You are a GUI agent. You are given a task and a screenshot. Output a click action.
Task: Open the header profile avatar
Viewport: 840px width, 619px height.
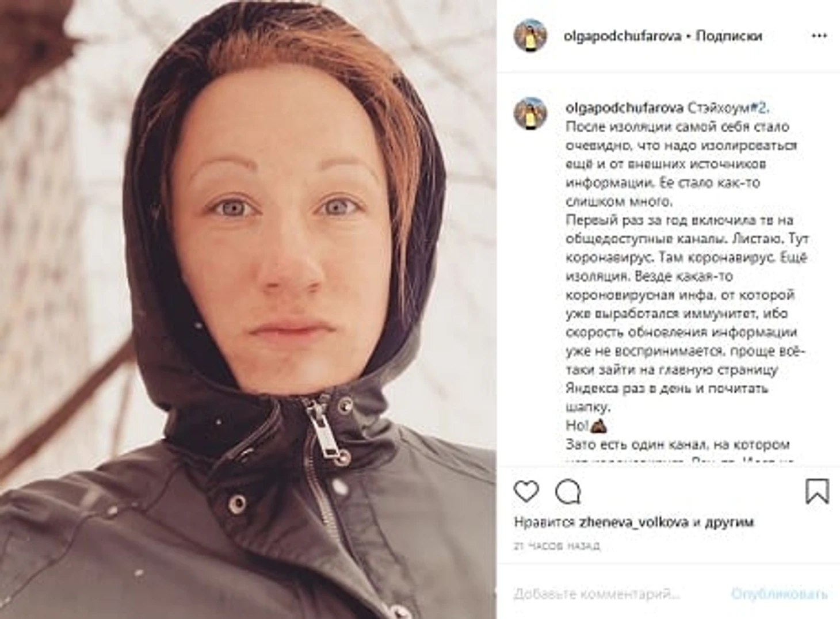point(530,36)
